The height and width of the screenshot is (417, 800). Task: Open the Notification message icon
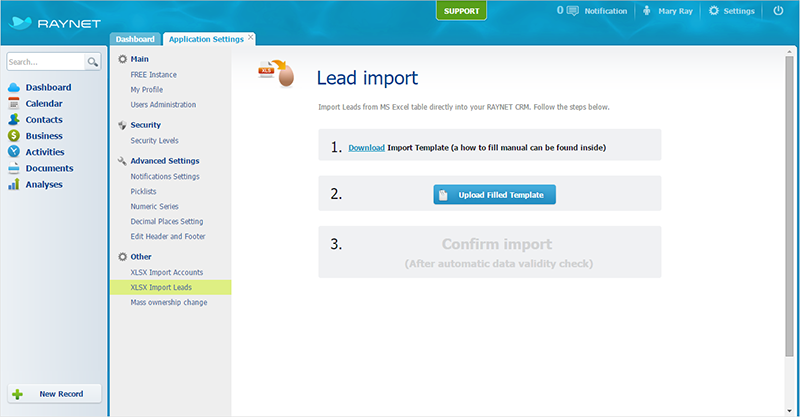coord(572,11)
